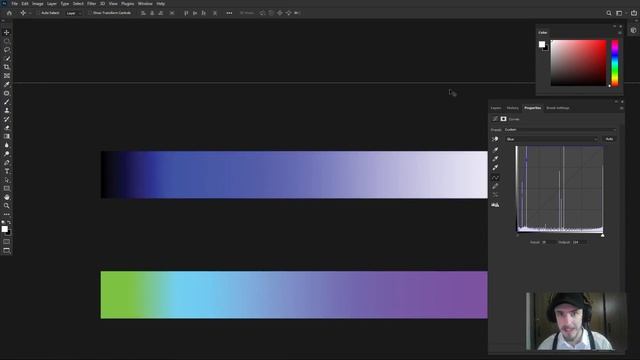
Task: Open the Window menu
Action: pyautogui.click(x=145, y=4)
